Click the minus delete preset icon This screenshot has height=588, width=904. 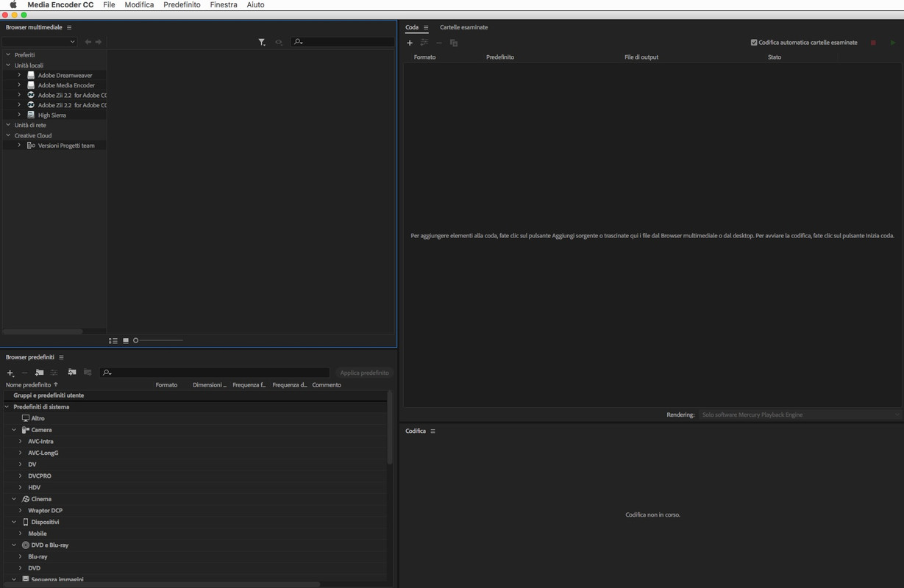(x=24, y=373)
